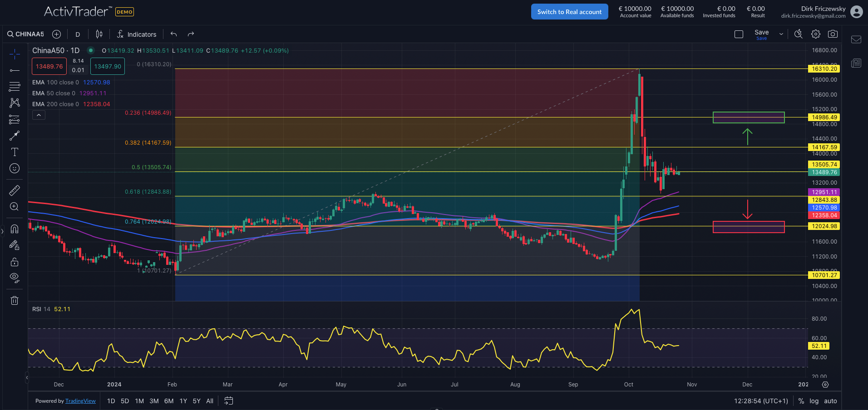This screenshot has width=868, height=410.
Task: Select the trend line drawing tool
Action: (x=15, y=70)
